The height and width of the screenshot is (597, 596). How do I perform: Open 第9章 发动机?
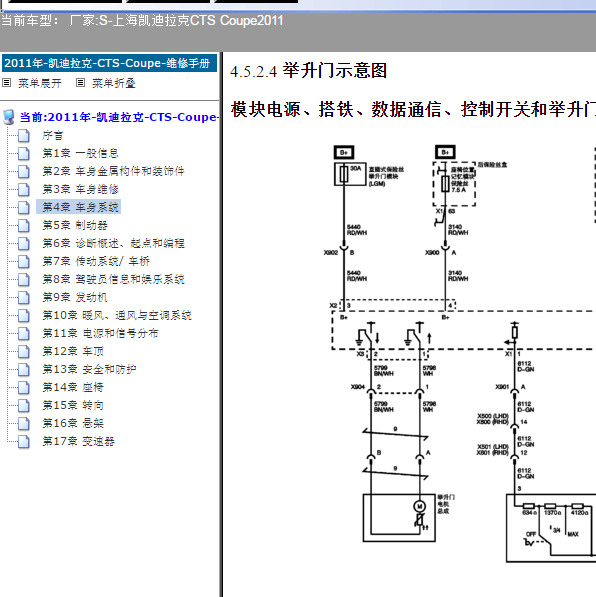coord(75,297)
